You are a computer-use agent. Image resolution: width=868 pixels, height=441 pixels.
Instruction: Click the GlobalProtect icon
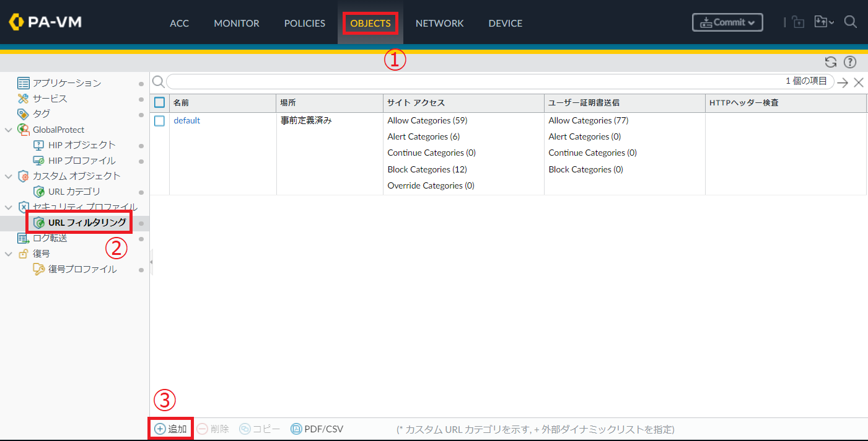click(24, 130)
